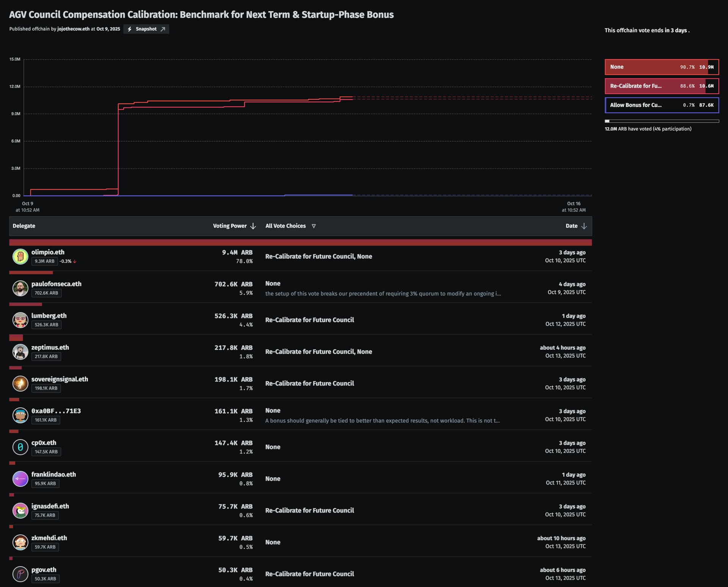Click olimpio.eth's avatar icon
This screenshot has width=728, height=587.
(x=20, y=257)
